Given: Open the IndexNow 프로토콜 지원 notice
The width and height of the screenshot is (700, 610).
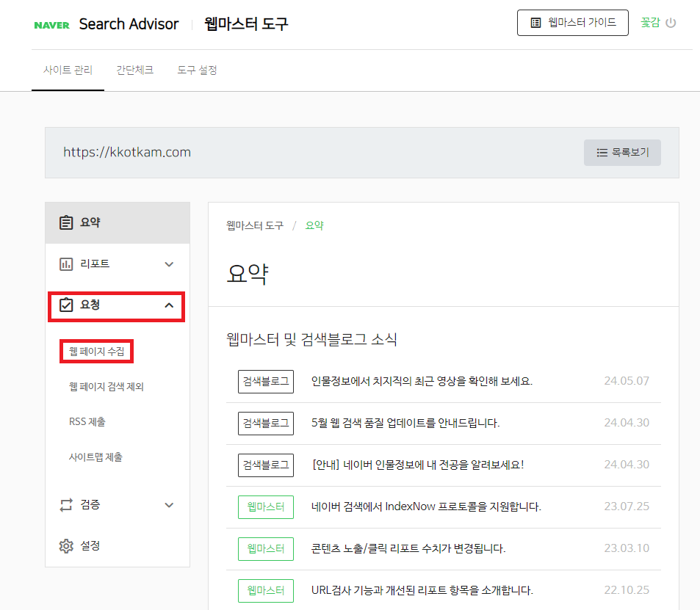Looking at the screenshot, I should [x=426, y=506].
